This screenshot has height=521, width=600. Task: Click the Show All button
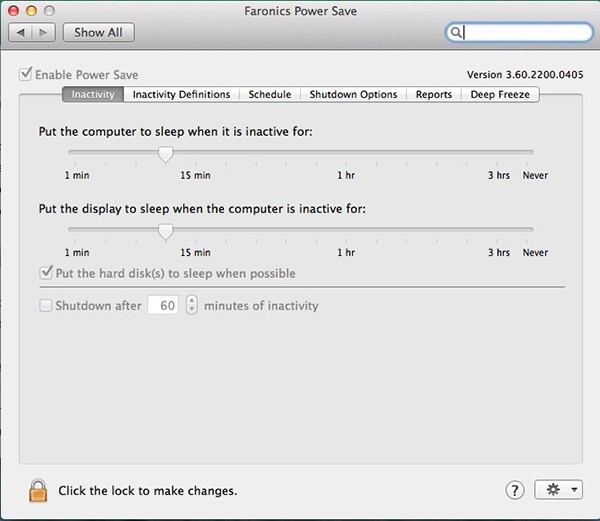point(98,32)
